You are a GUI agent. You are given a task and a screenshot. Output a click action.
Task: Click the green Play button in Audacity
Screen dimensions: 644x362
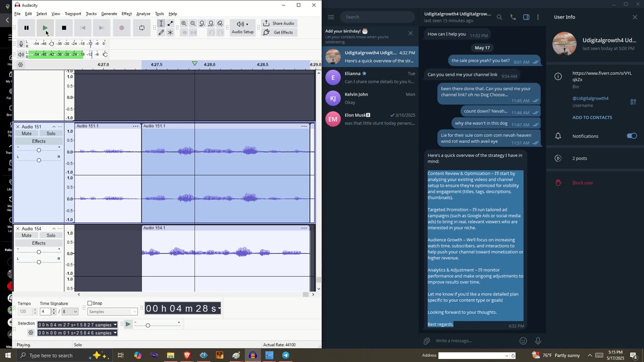[45, 28]
